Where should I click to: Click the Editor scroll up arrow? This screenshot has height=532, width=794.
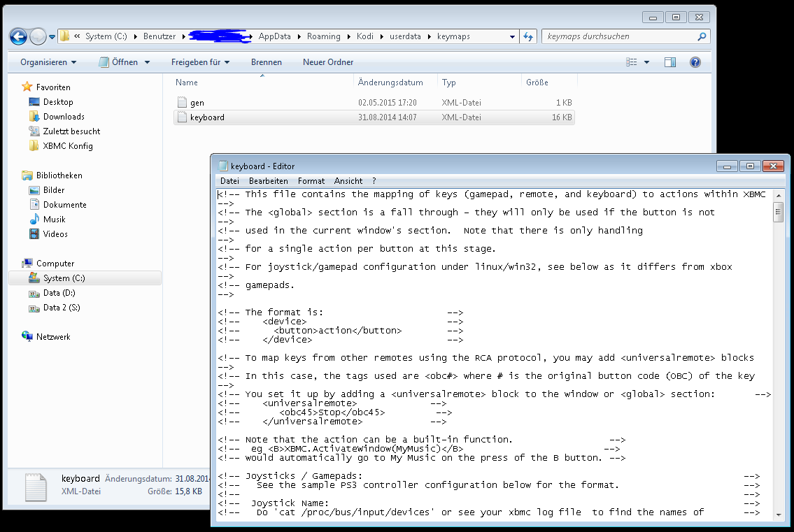click(779, 195)
